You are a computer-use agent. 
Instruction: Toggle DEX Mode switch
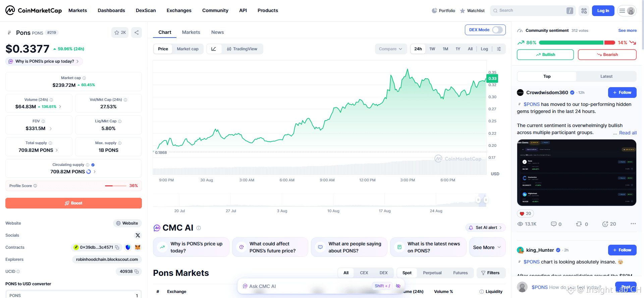(x=497, y=30)
